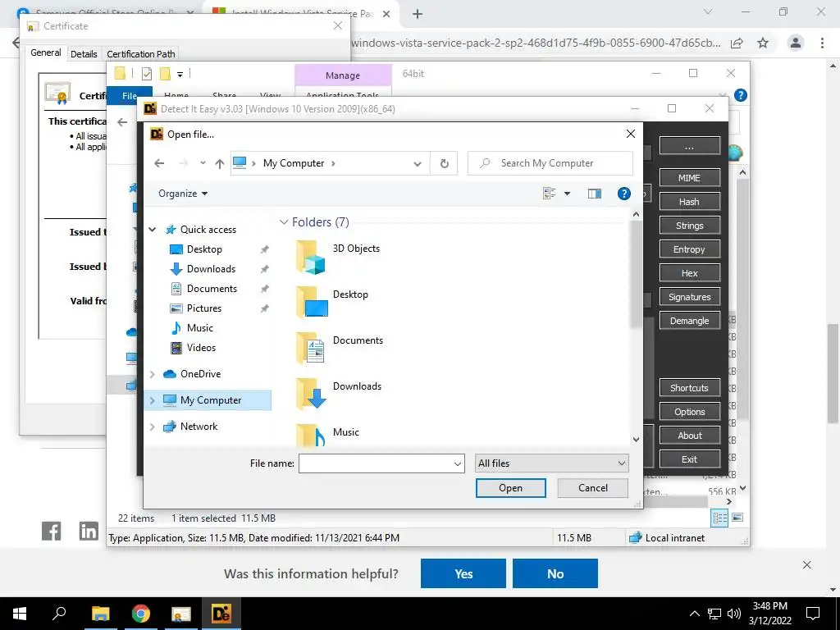The width and height of the screenshot is (840, 630).
Task: Select OneDrive in navigation pane
Action: 200,374
